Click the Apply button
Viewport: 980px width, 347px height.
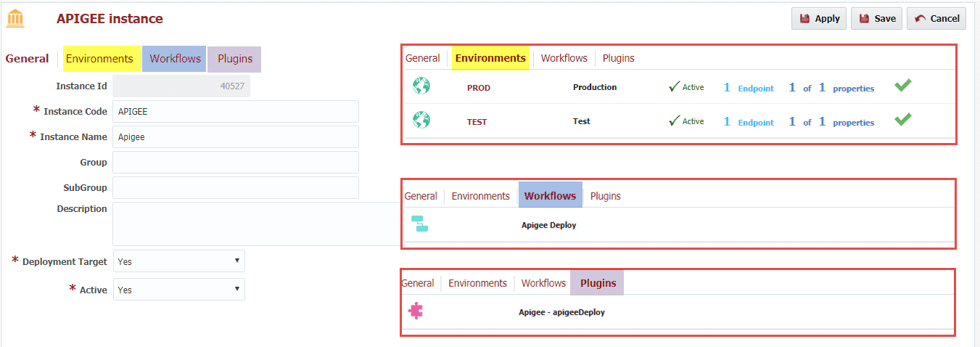click(819, 19)
